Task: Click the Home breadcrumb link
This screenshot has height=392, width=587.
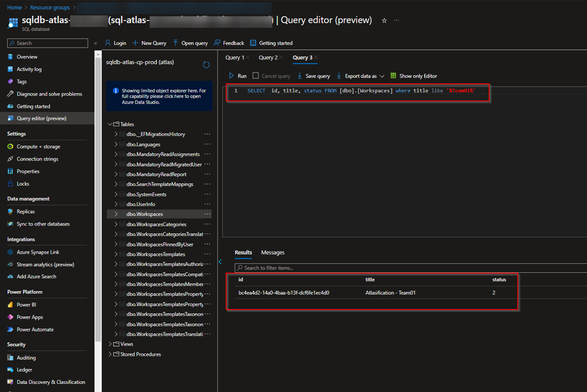Action: click(x=14, y=7)
